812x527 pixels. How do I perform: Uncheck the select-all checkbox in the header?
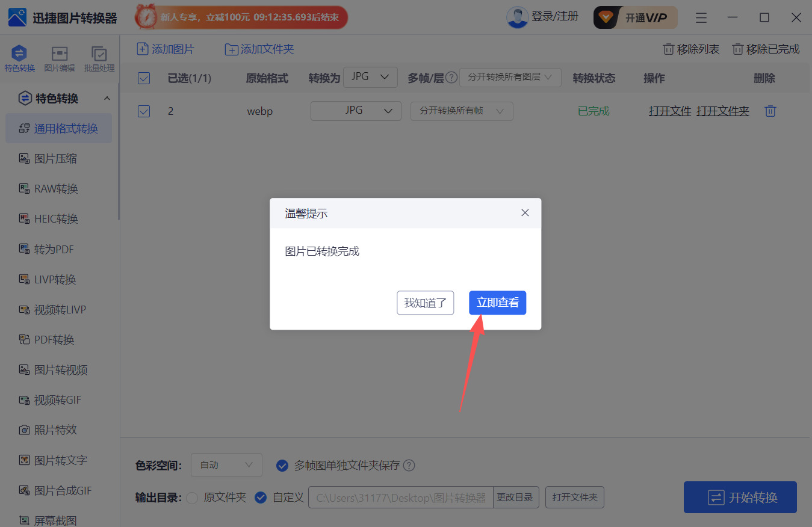[144, 78]
